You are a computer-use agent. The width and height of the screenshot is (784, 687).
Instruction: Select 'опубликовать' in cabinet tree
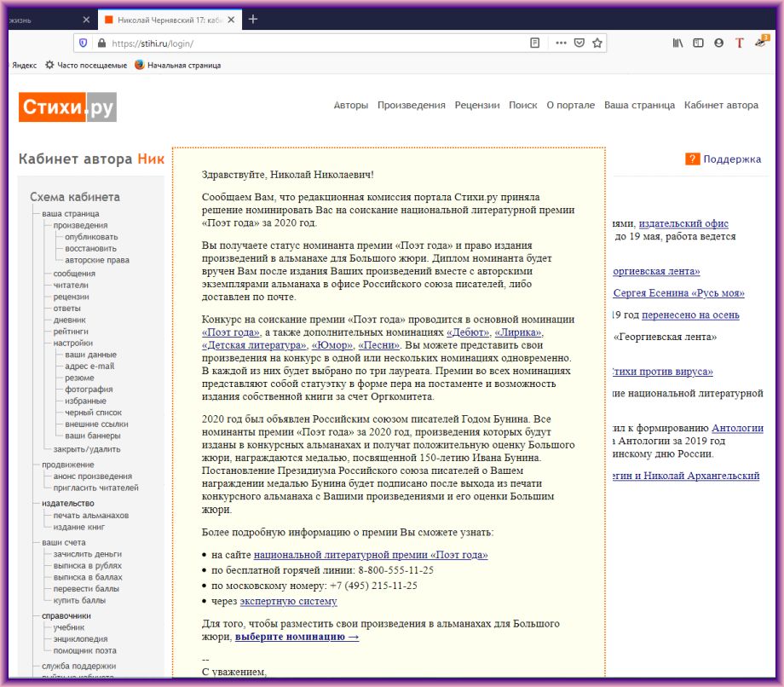(x=91, y=236)
